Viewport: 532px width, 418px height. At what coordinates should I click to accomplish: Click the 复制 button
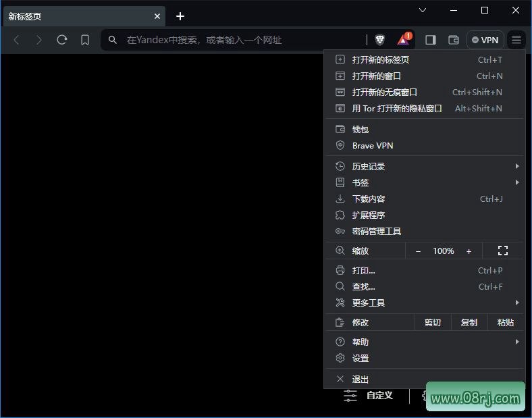[469, 322]
